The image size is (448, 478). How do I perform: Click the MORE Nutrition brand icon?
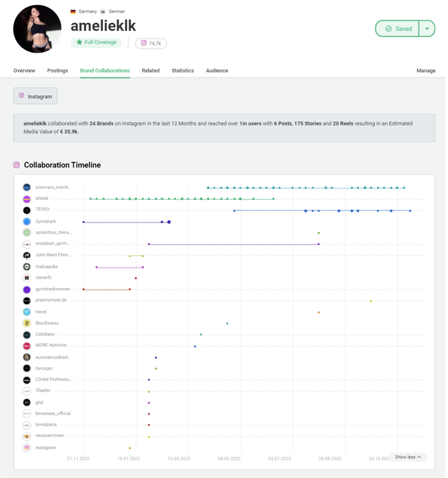tap(27, 346)
